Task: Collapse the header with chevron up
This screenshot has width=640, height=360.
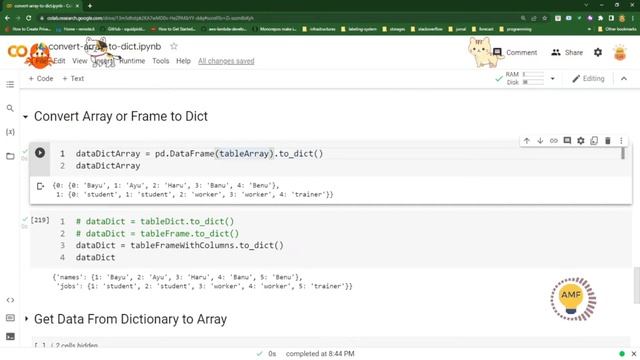Action: pos(624,78)
